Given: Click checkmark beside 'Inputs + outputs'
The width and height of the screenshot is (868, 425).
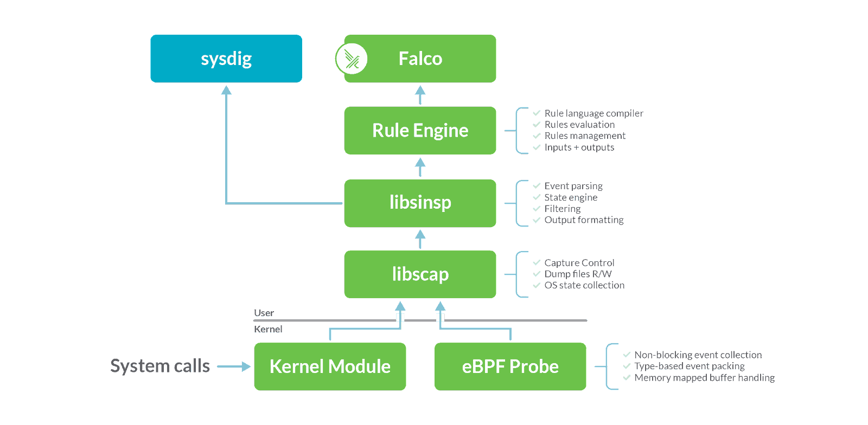Looking at the screenshot, I should tap(537, 147).
